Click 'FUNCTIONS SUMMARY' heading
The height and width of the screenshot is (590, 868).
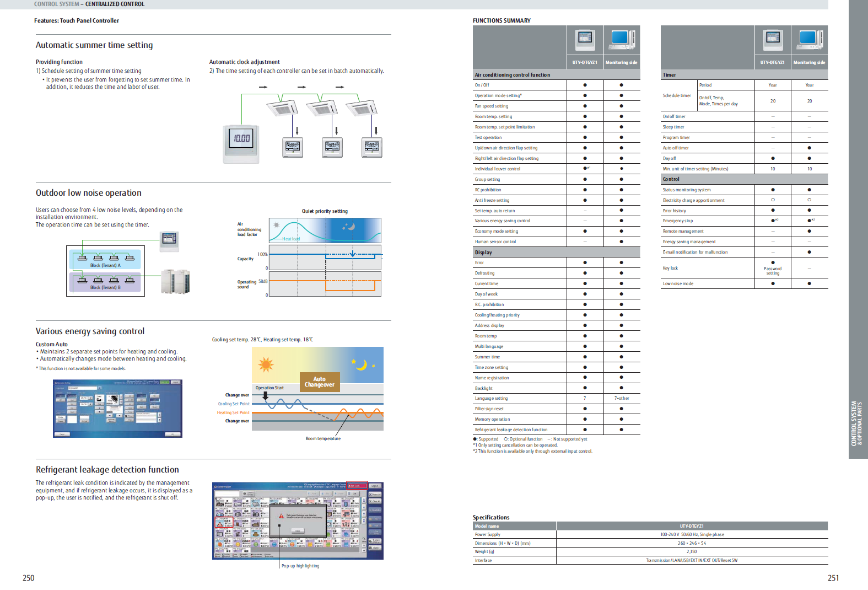(x=502, y=20)
